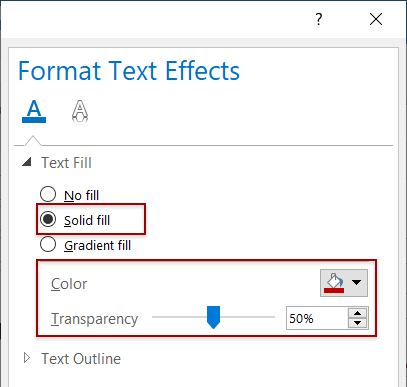This screenshot has height=387, width=407.
Task: Choose the Gradient fill radio option
Action: tap(48, 244)
